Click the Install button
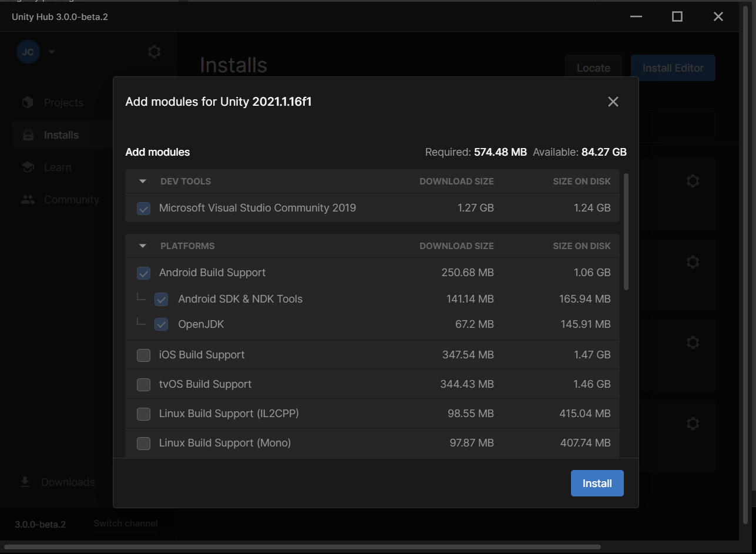The width and height of the screenshot is (756, 554). click(597, 484)
